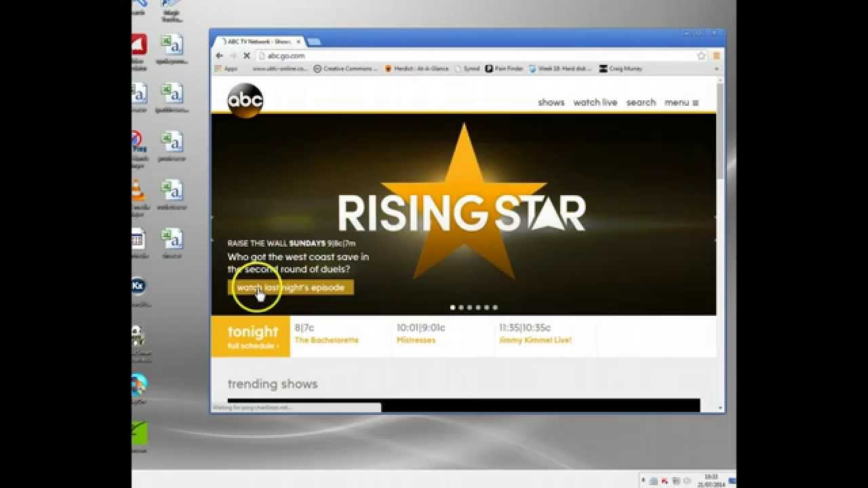The image size is (868, 488).
Task: Open the watch live navigation item
Action: pyautogui.click(x=595, y=102)
